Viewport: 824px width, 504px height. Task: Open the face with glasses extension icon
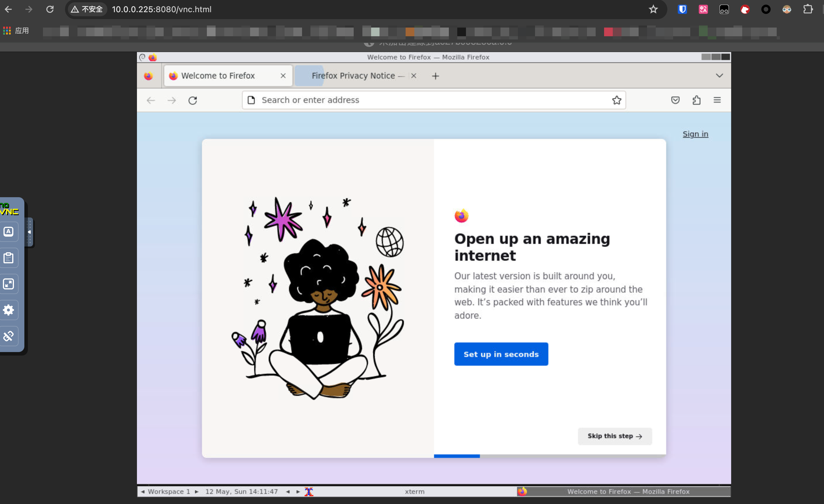(x=787, y=9)
